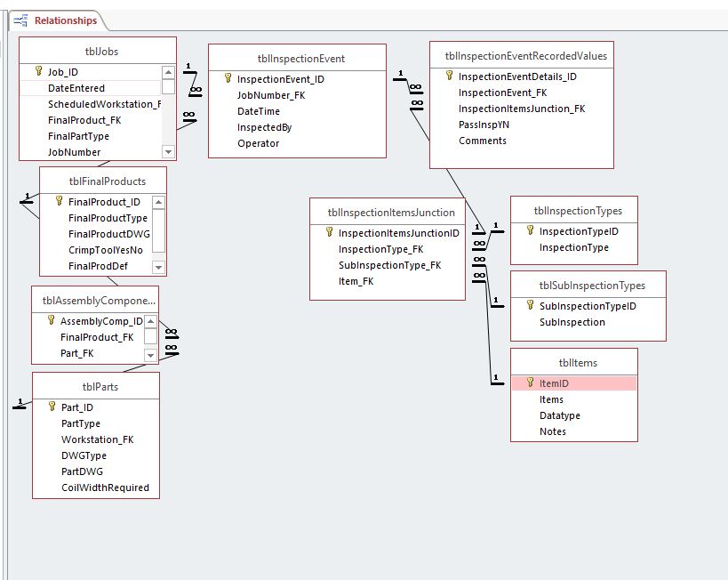Select the tblInspectionItemsJunction title
728x580 pixels.
[391, 213]
